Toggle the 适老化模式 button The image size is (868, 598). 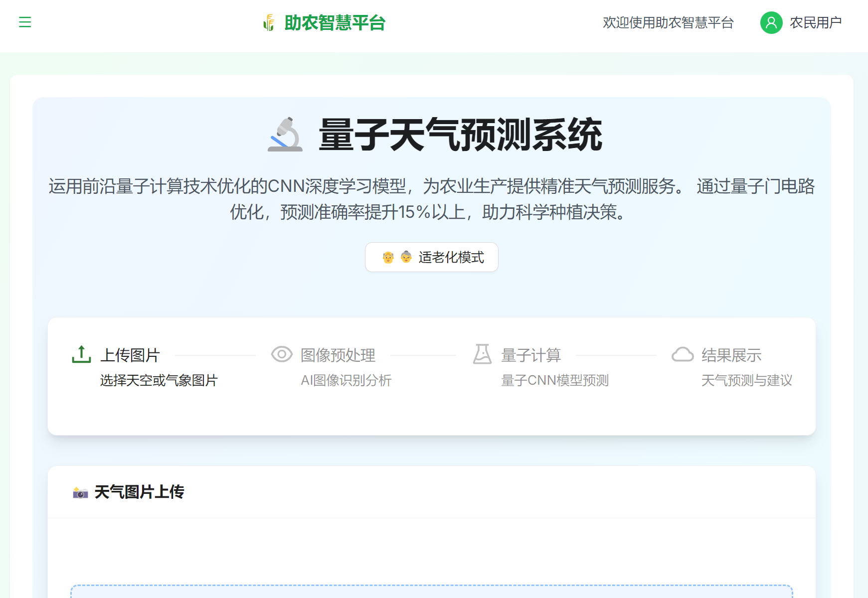(432, 257)
